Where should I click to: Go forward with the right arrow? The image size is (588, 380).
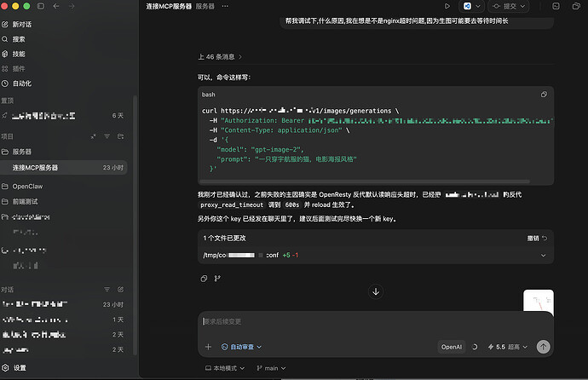72,6
